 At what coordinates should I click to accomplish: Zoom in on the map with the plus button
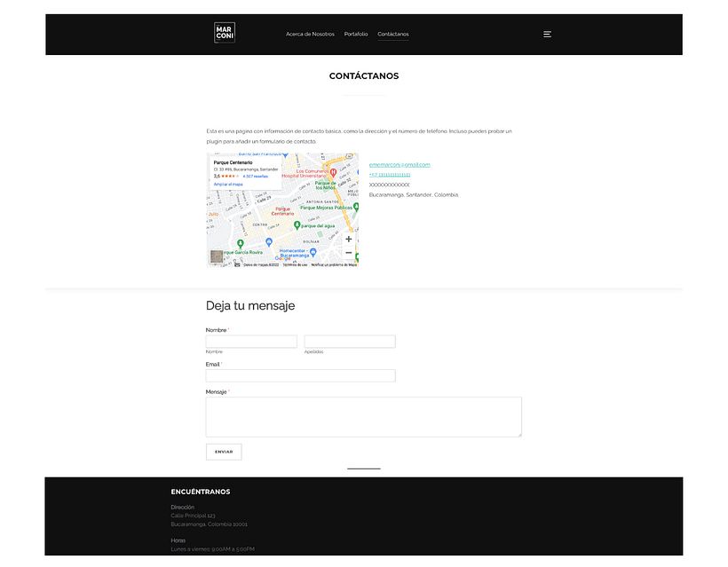(x=348, y=239)
